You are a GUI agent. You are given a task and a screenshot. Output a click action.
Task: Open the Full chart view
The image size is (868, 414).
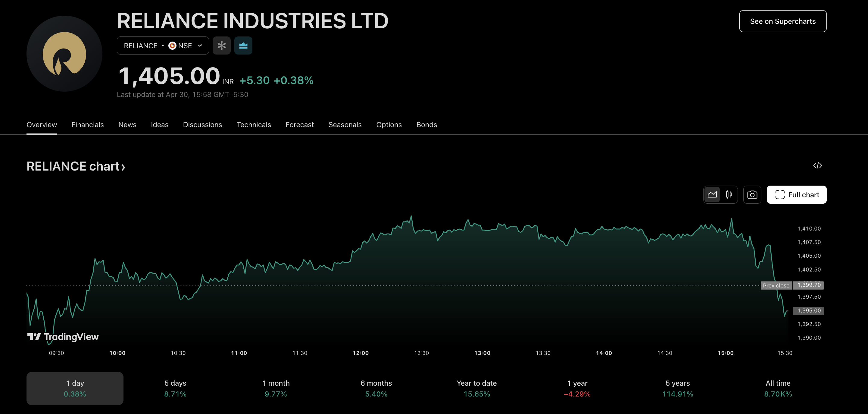click(797, 195)
